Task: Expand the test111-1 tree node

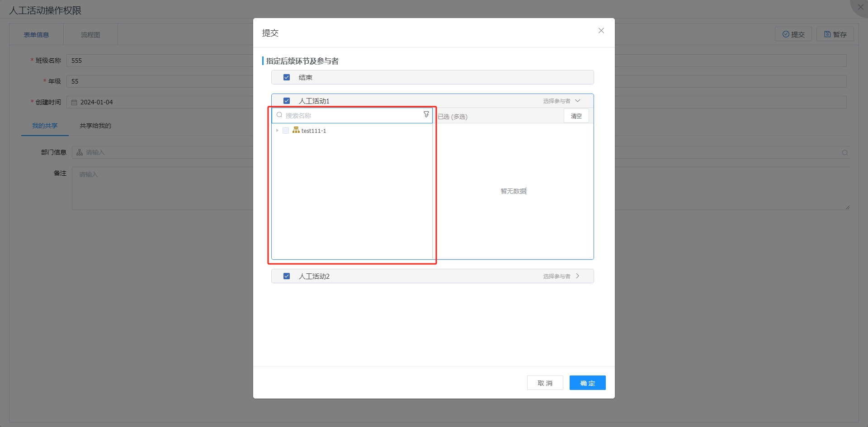Action: point(277,131)
